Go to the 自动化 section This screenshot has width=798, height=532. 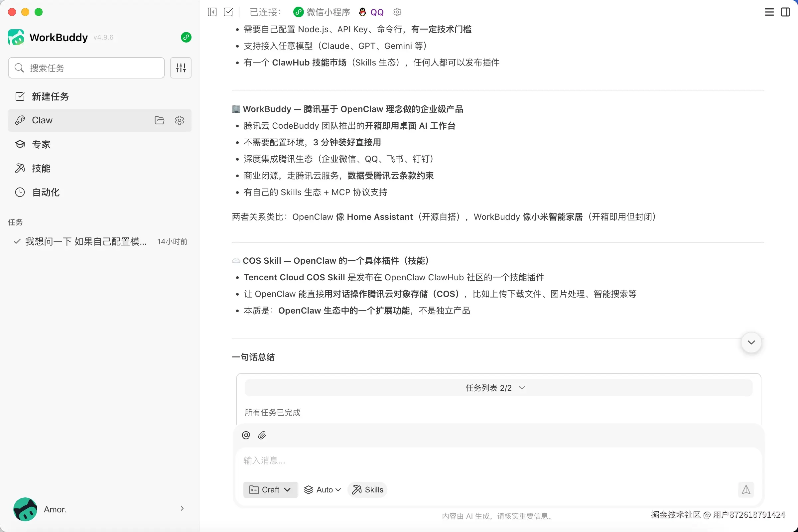(46, 193)
